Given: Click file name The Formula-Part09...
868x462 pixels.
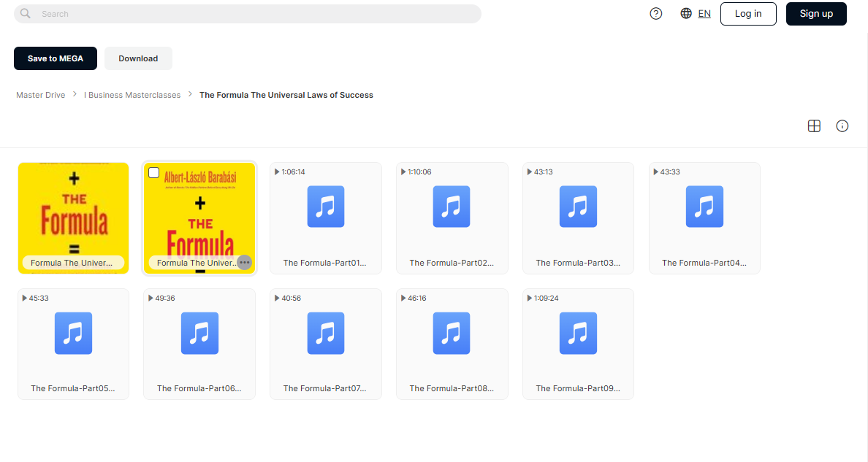Looking at the screenshot, I should [578, 388].
